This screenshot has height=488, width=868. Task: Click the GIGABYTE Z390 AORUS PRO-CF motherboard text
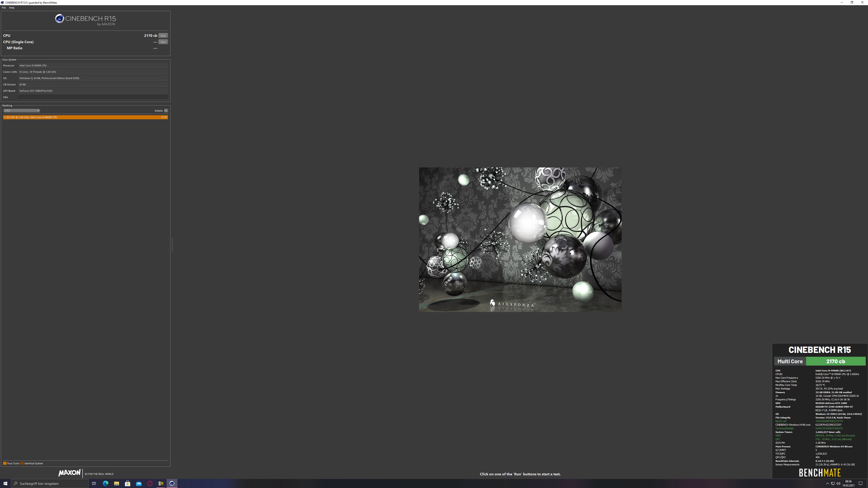834,407
